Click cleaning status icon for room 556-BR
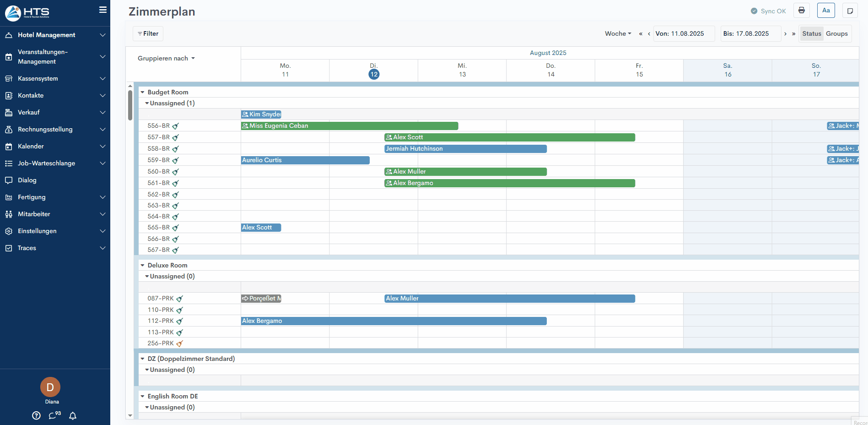Image resolution: width=868 pixels, height=425 pixels. point(176,126)
